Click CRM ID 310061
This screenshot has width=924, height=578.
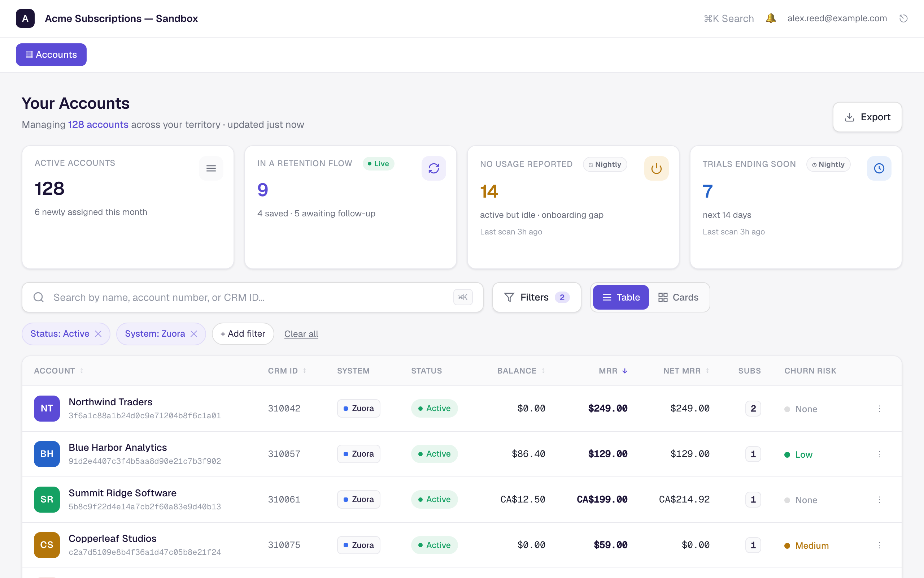click(284, 500)
